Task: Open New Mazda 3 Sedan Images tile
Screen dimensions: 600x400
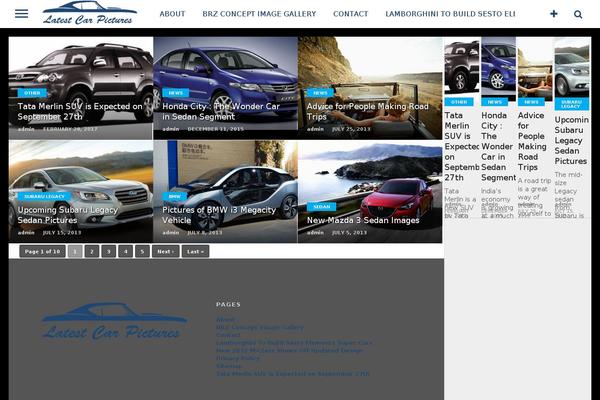Action: (x=363, y=220)
